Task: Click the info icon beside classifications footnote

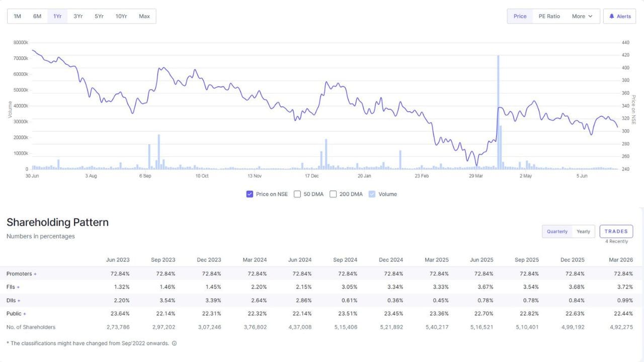Action: click(x=174, y=343)
